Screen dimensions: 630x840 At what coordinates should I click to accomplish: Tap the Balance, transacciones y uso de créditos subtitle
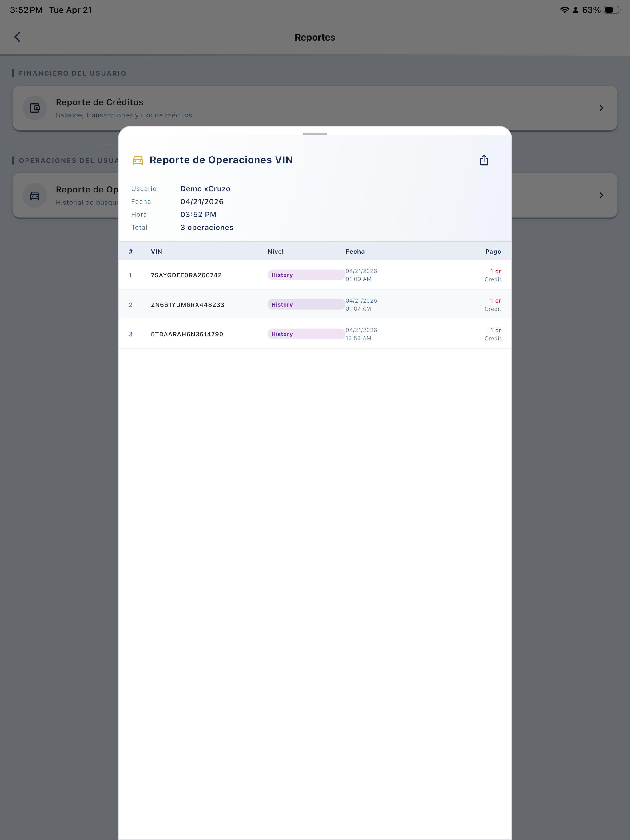124,115
